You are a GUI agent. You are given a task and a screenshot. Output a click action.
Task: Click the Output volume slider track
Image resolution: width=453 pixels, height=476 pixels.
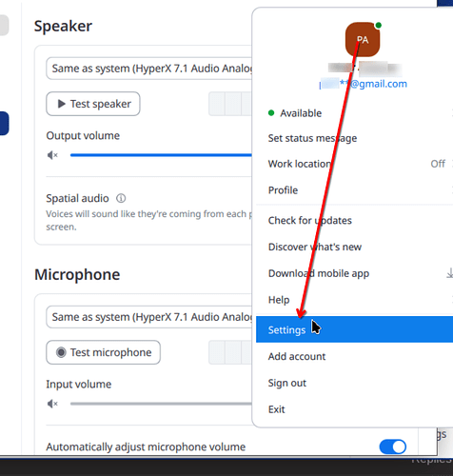tap(161, 155)
